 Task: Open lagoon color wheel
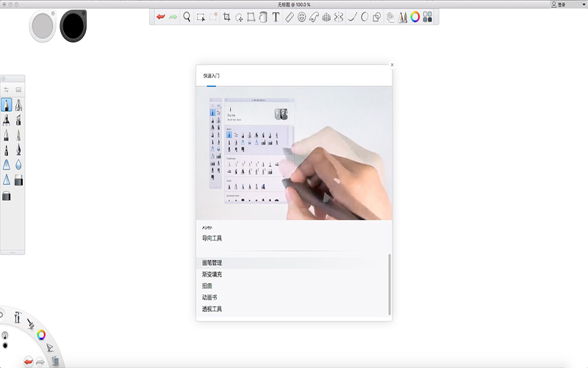pyautogui.click(x=41, y=335)
